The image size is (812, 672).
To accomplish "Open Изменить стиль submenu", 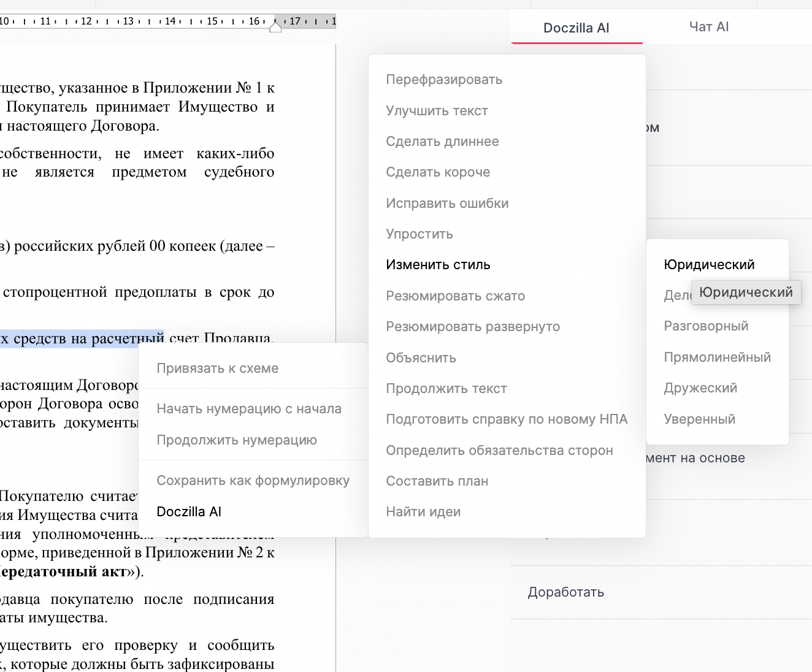I will click(438, 265).
